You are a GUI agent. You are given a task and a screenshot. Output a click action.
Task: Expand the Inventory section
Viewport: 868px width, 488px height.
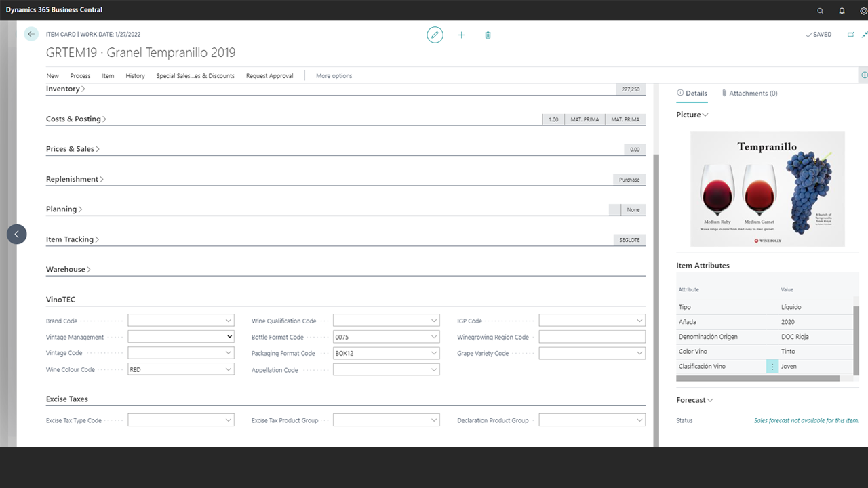[66, 89]
